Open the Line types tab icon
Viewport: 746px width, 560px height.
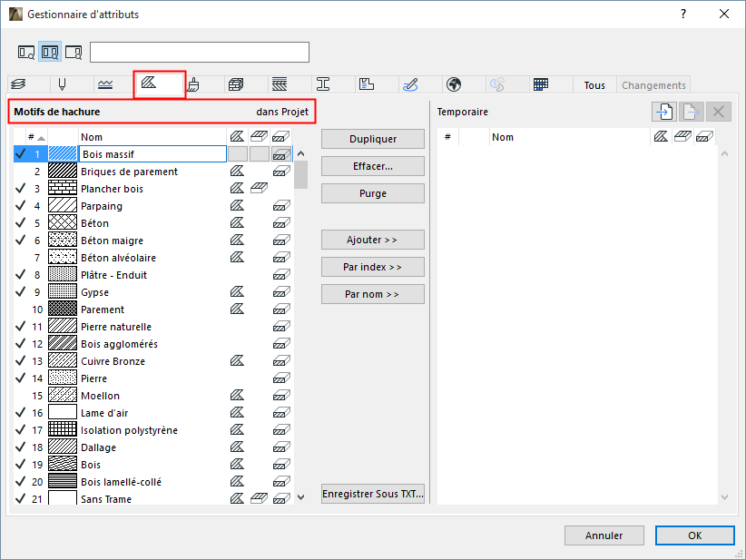(x=105, y=84)
